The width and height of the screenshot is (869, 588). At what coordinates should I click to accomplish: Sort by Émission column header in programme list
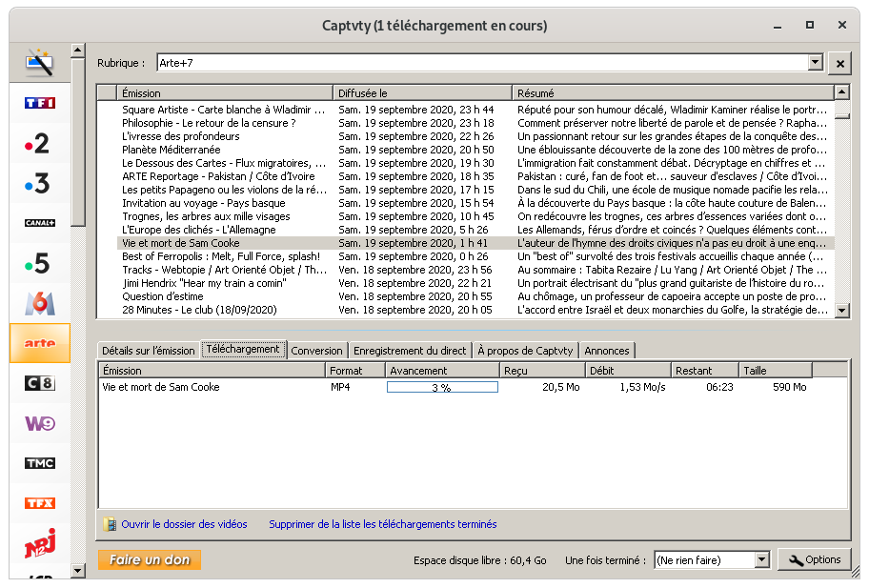pyautogui.click(x=225, y=93)
